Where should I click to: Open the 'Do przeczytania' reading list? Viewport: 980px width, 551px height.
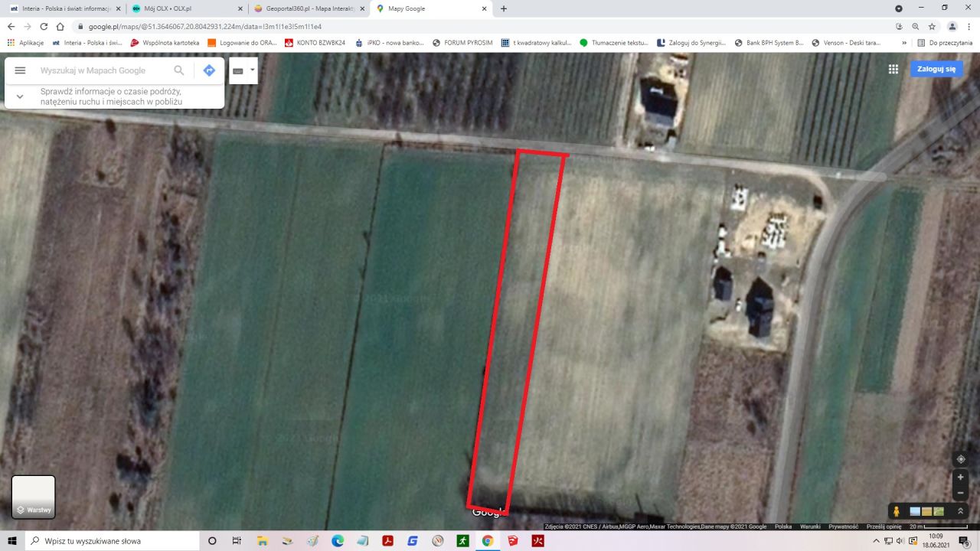(x=945, y=43)
